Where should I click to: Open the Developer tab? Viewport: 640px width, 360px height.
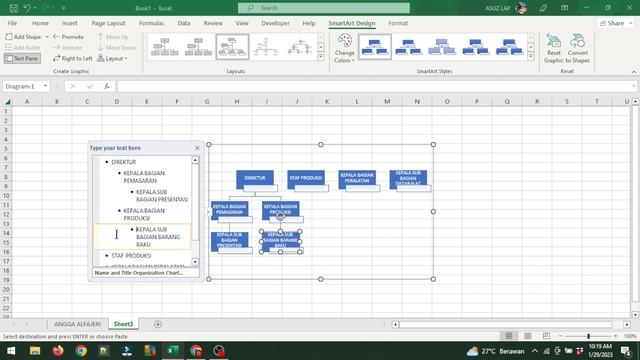(x=276, y=23)
